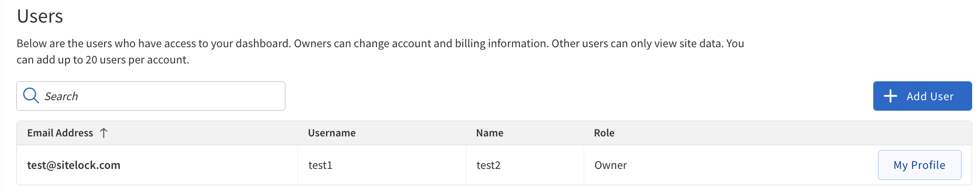
Task: Click the Add User label text
Action: tap(930, 96)
